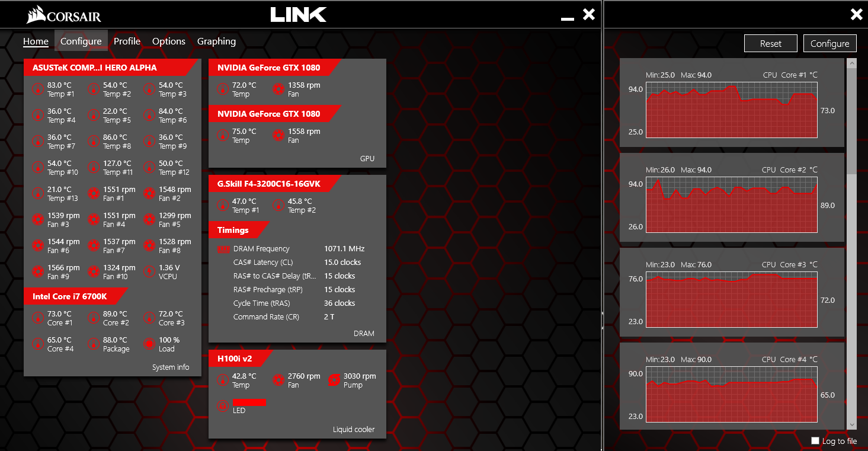The image size is (868, 451).
Task: Click the Temp #13 21.0 °C thermometer icon
Action: pyautogui.click(x=38, y=194)
